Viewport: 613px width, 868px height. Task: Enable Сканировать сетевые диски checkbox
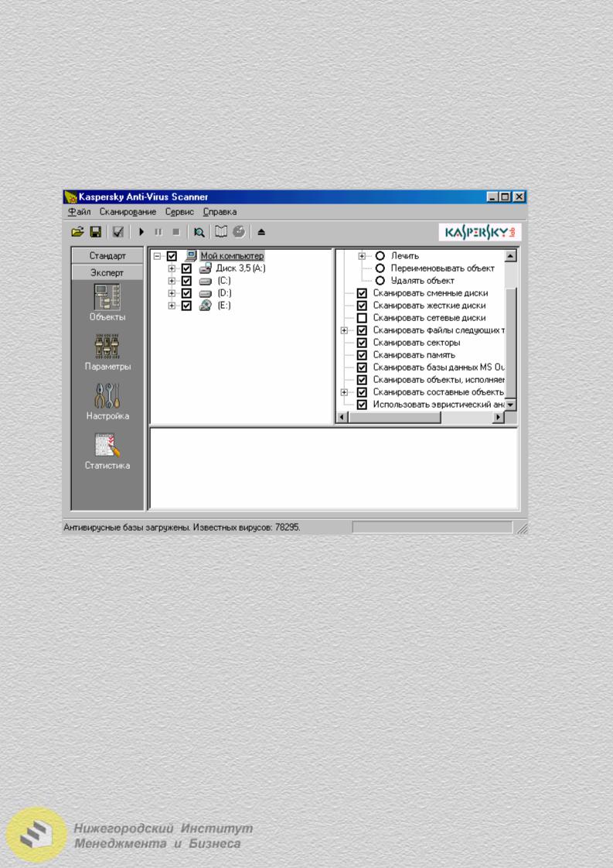click(x=362, y=318)
